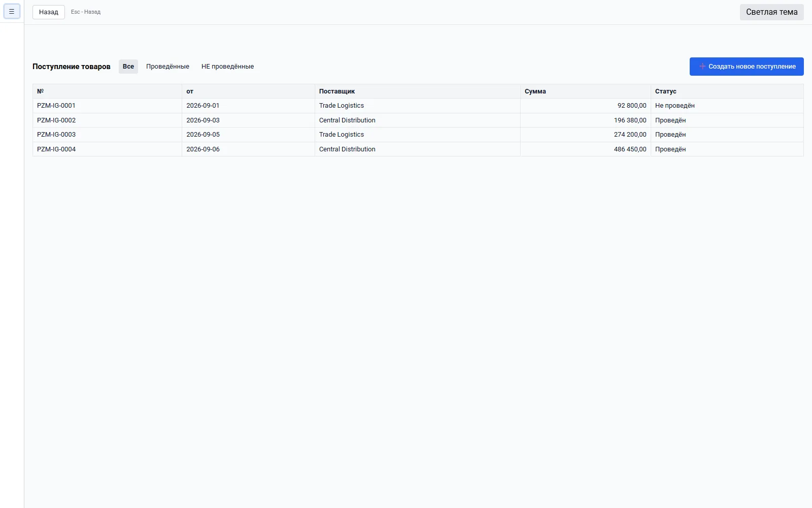Select the Все filter tab
Screen dimensions: 812x508
click(x=128, y=67)
